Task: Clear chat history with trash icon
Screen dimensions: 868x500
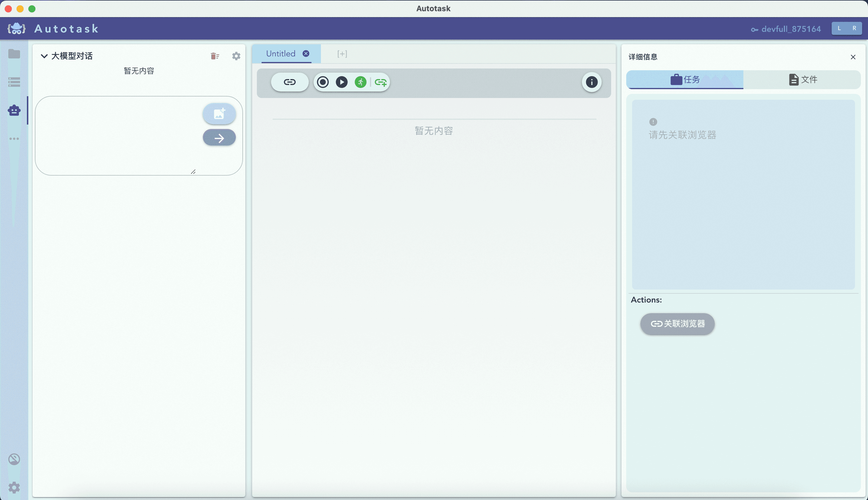Action: point(215,56)
